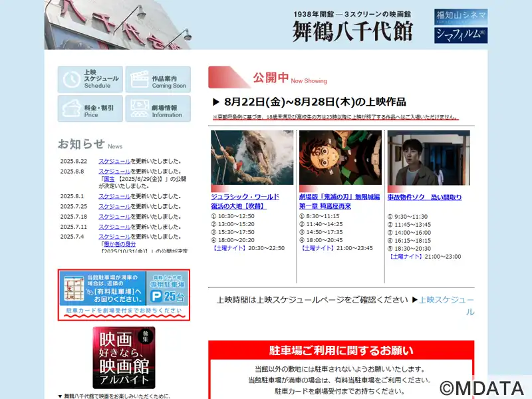This screenshot has height=399, width=532.
Task: Open the 上映スケジュール Schedule button
Action: pyautogui.click(x=90, y=79)
